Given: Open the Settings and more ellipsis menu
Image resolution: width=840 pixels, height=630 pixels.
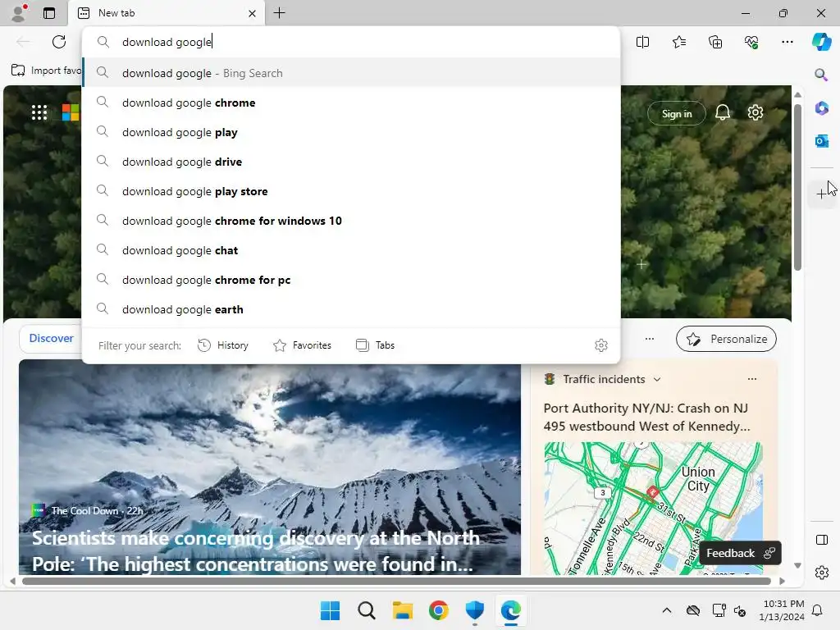Looking at the screenshot, I should tap(787, 42).
